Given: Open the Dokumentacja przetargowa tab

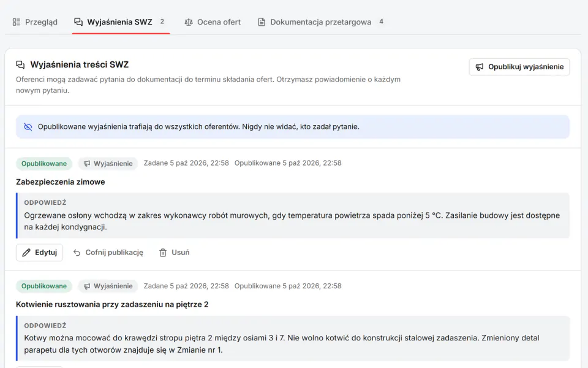Looking at the screenshot, I should (321, 22).
